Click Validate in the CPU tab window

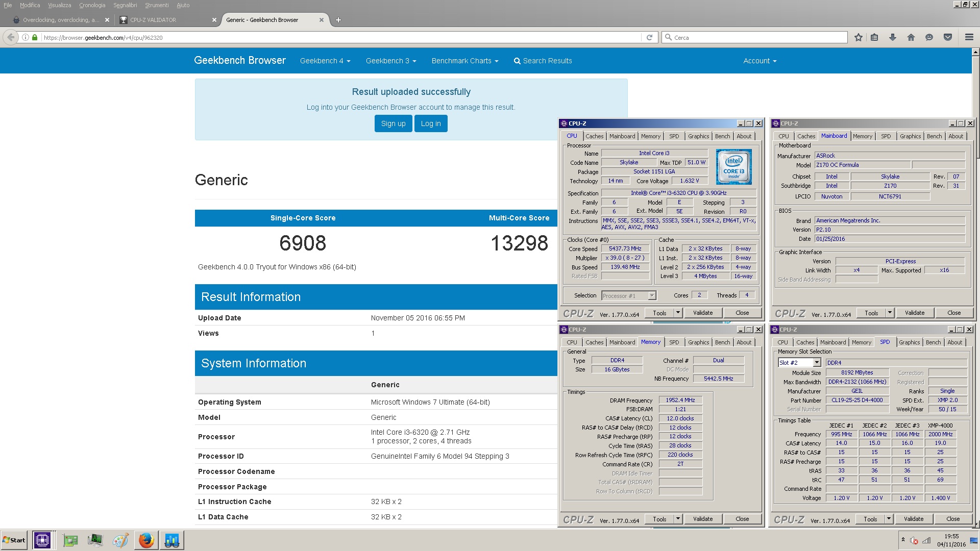coord(703,313)
